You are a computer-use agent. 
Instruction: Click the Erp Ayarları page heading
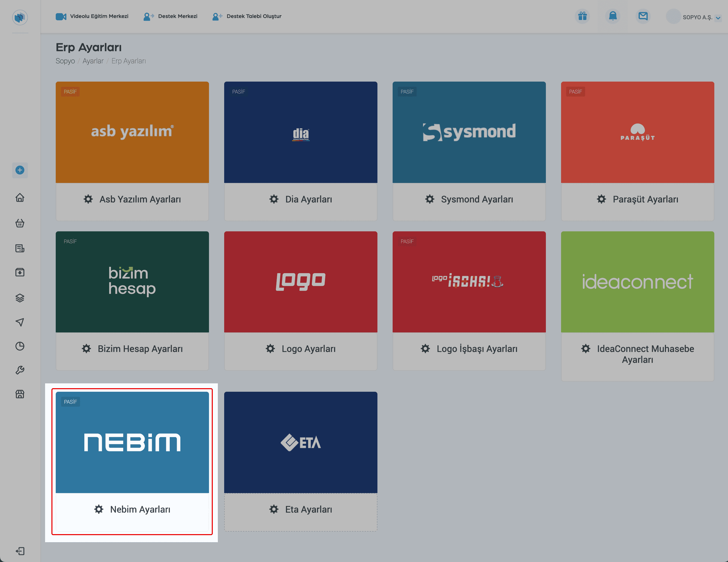[89, 47]
